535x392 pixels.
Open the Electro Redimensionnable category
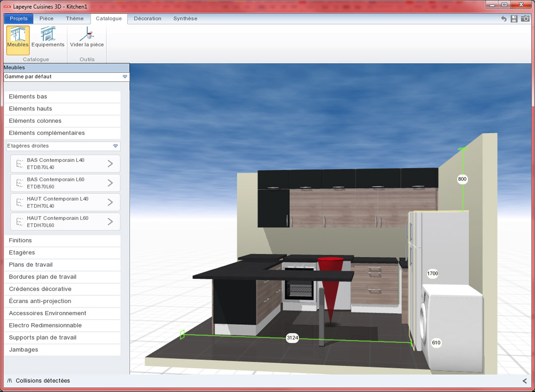(63, 325)
